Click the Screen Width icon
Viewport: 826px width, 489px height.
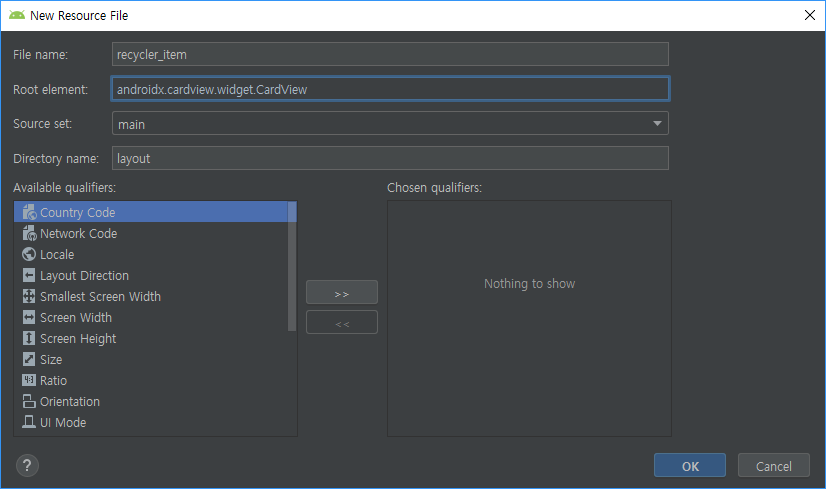coord(29,318)
